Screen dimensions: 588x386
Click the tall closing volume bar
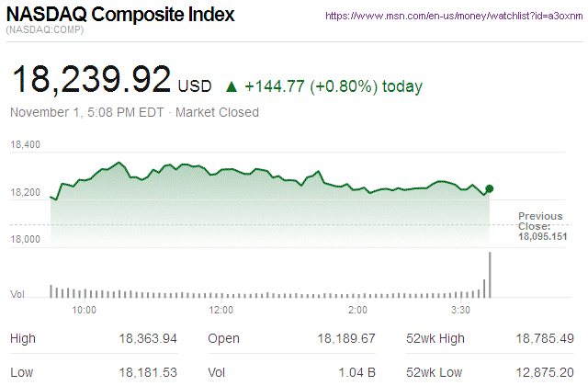coord(491,275)
